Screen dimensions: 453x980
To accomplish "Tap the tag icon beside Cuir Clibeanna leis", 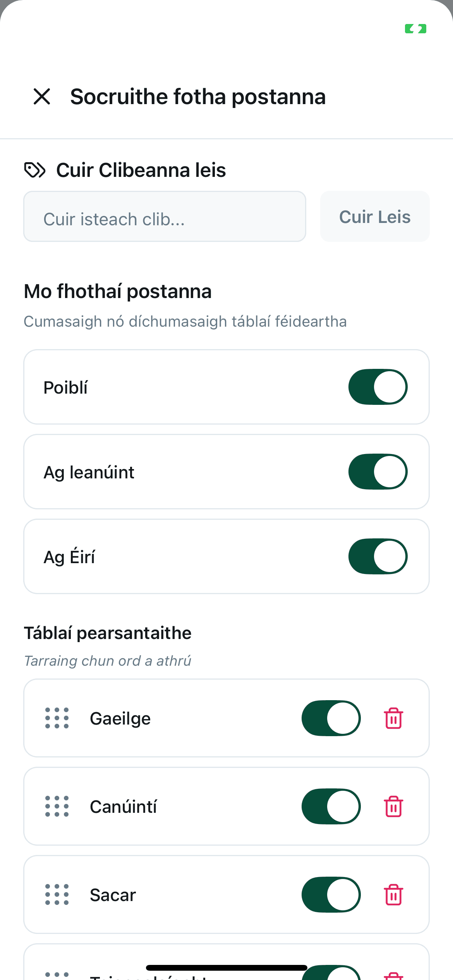I will [x=35, y=170].
